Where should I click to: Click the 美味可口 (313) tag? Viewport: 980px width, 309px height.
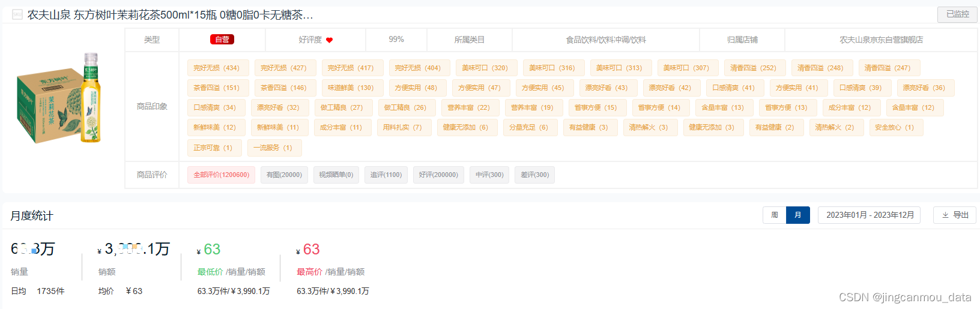point(620,68)
